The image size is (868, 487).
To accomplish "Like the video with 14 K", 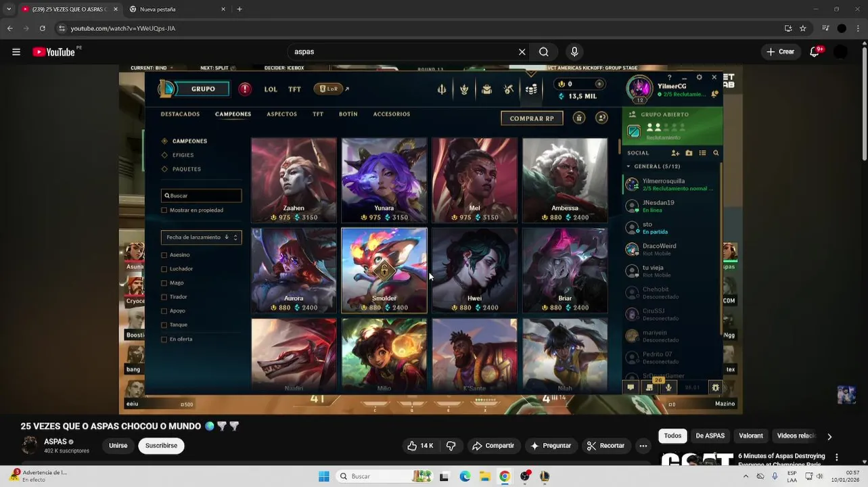I will tap(419, 446).
